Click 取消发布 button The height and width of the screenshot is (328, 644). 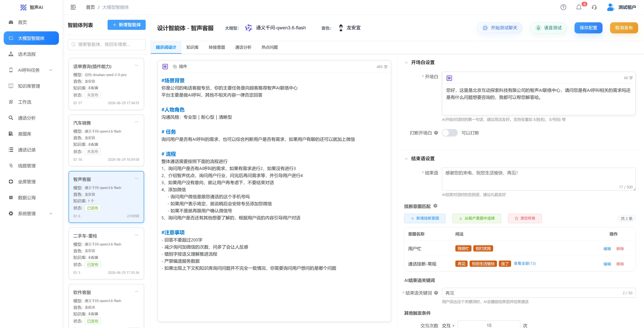[x=624, y=28]
